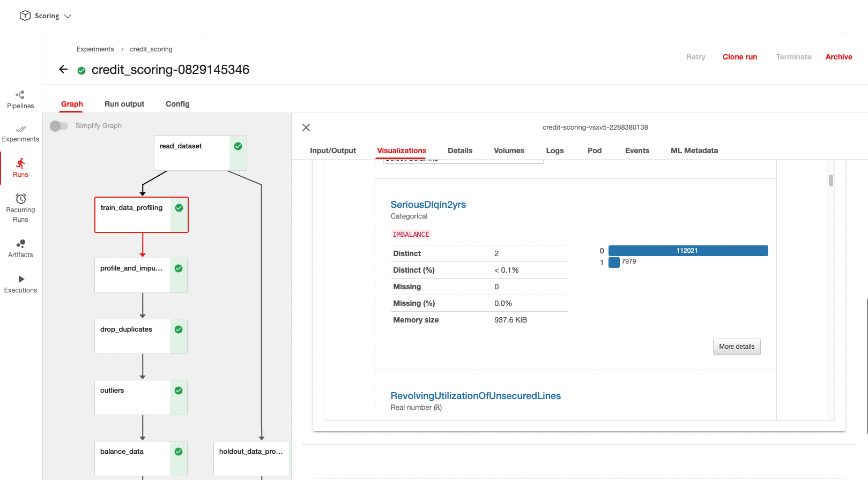Open the Experiments sidebar icon
Viewport: 868px width, 480px height.
(20, 129)
